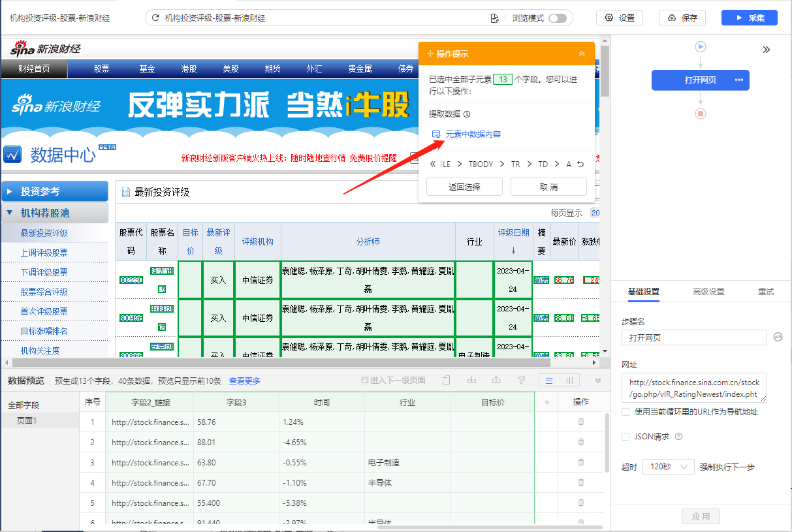Select the 字段3 column header
This screenshot has height=532, width=792.
tap(236, 402)
